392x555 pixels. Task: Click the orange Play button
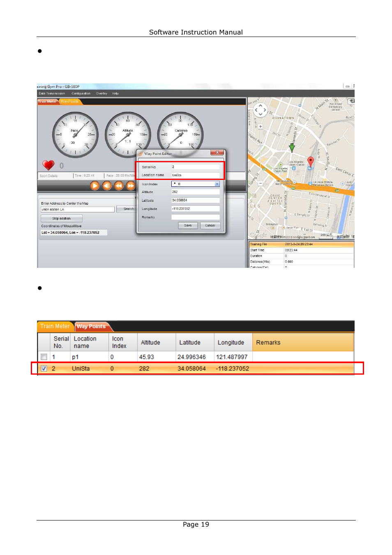pyautogui.click(x=95, y=186)
